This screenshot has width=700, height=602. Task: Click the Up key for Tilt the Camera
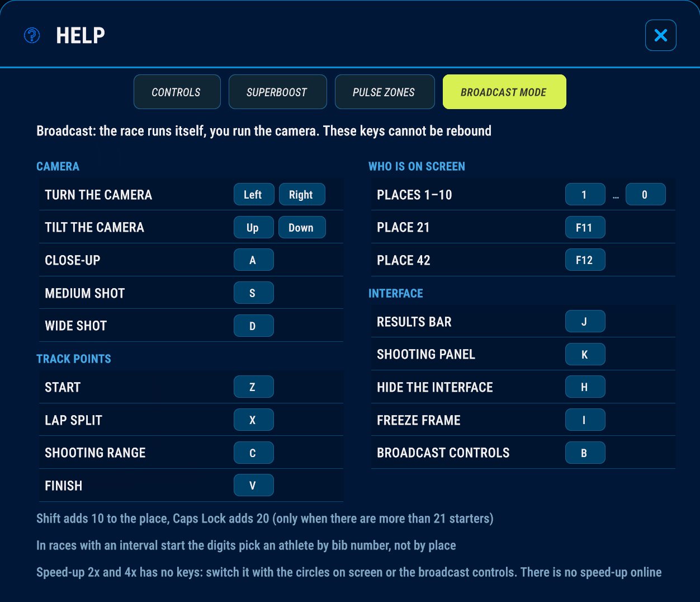pyautogui.click(x=253, y=227)
